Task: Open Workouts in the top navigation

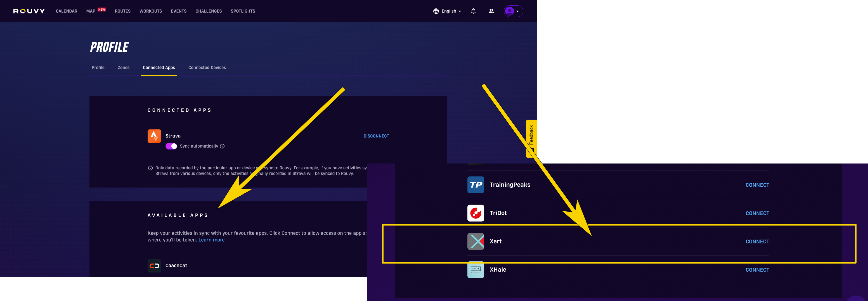Action: tap(151, 11)
